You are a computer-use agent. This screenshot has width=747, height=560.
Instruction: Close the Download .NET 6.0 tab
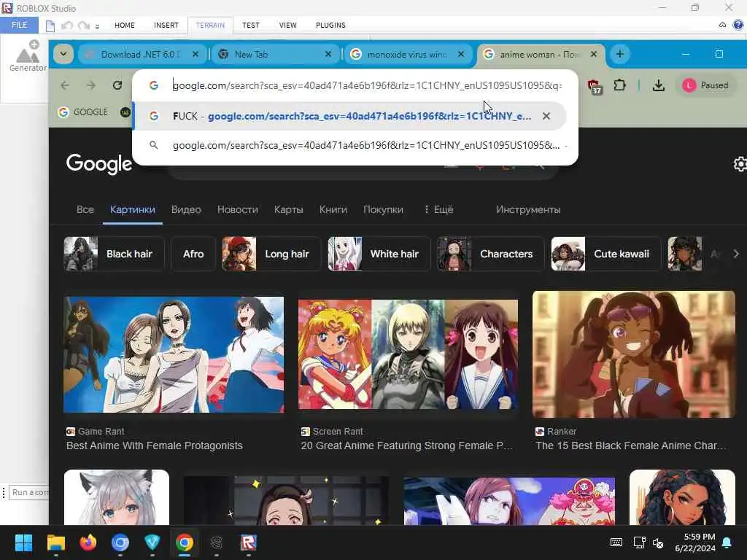[x=196, y=54]
